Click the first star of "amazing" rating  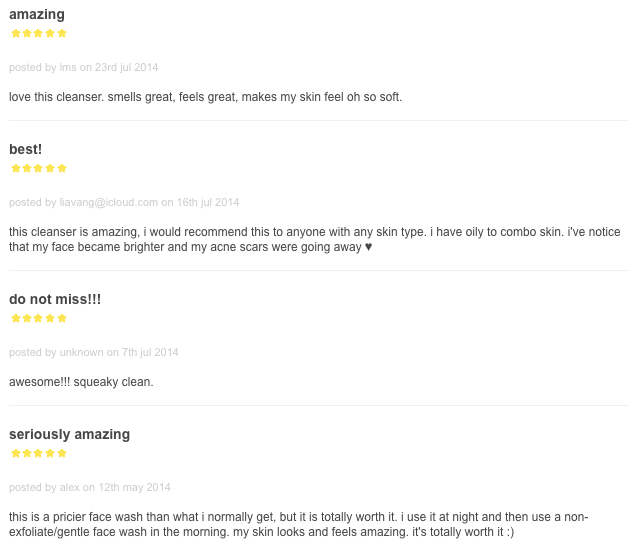[16, 33]
